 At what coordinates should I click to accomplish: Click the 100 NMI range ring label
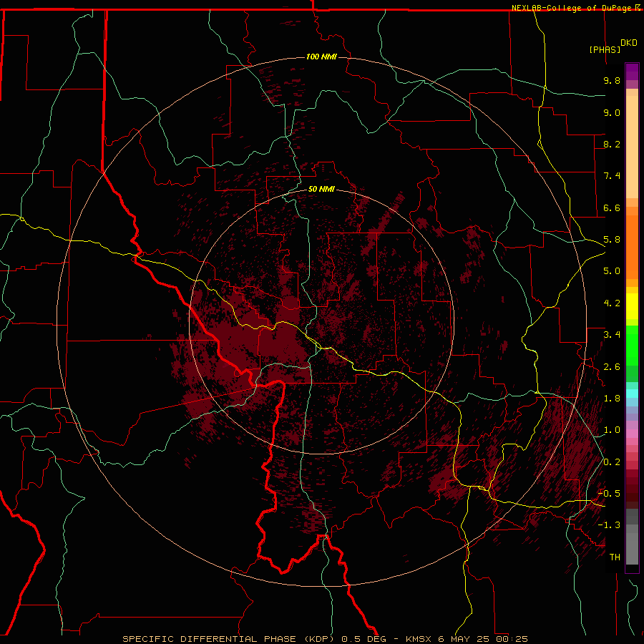pos(321,57)
